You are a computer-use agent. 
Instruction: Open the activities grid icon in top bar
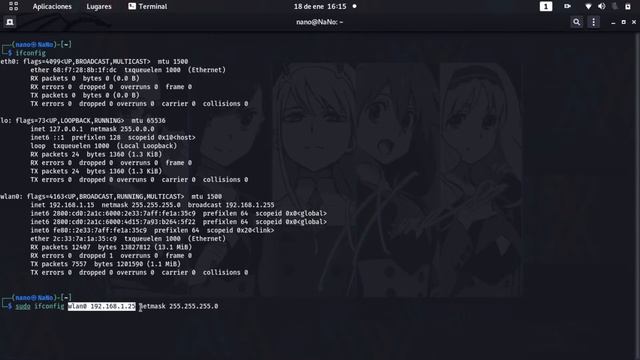tap(13, 6)
